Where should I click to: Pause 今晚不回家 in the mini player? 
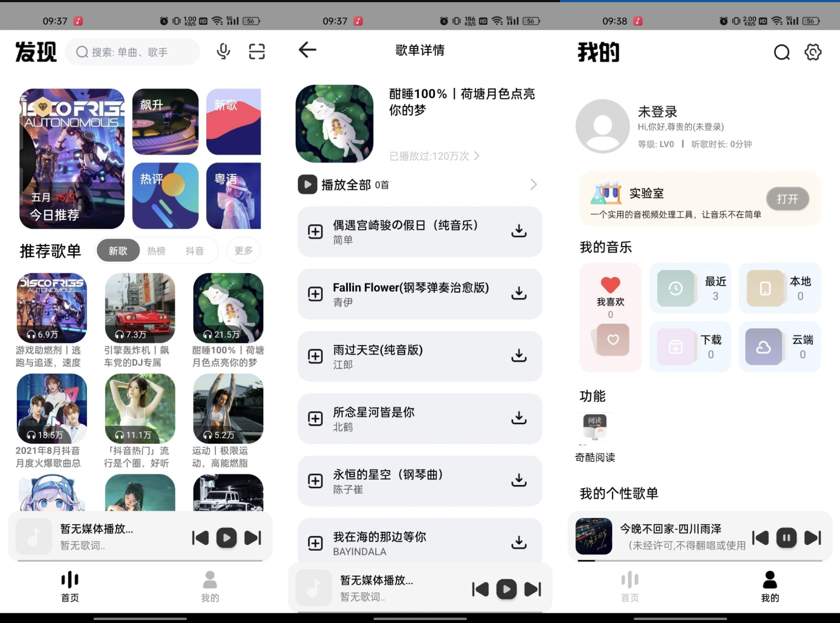click(786, 538)
